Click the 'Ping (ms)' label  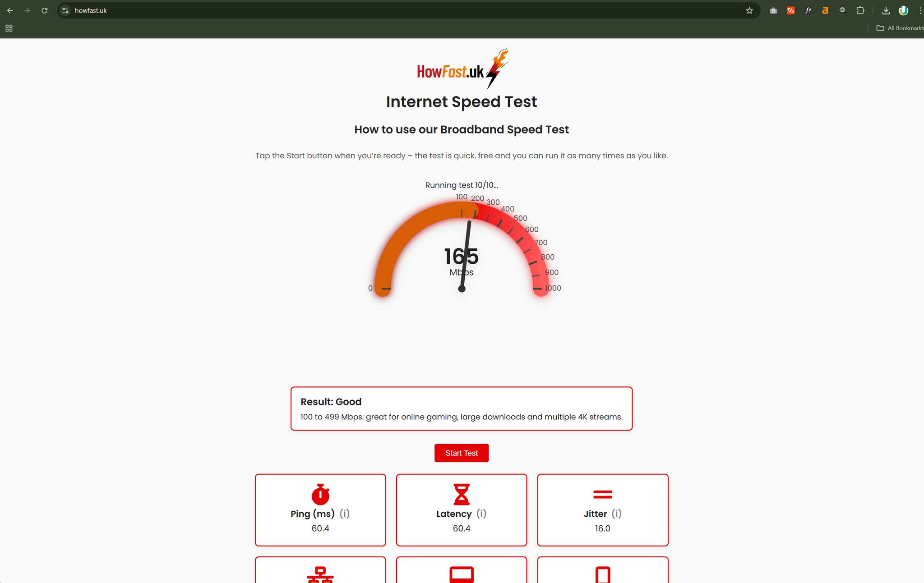(x=313, y=514)
